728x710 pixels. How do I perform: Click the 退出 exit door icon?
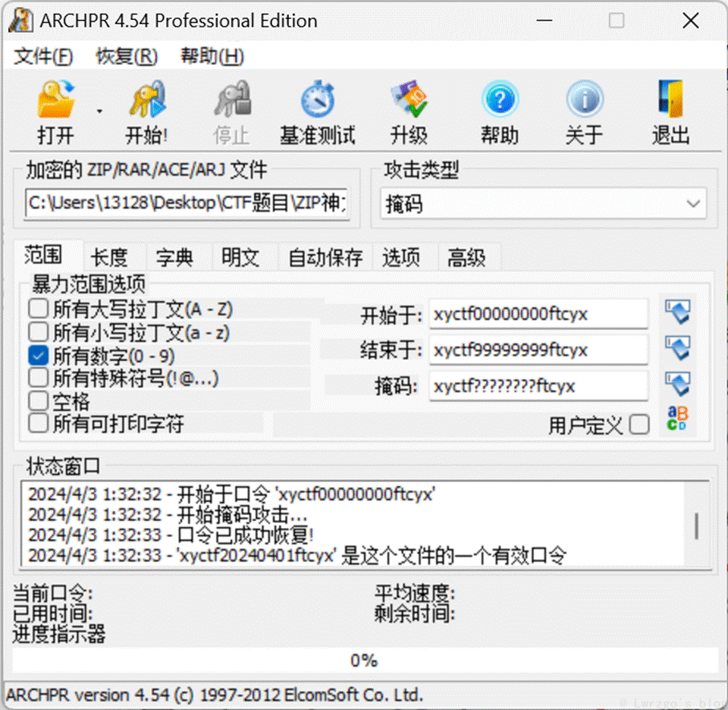click(x=671, y=99)
